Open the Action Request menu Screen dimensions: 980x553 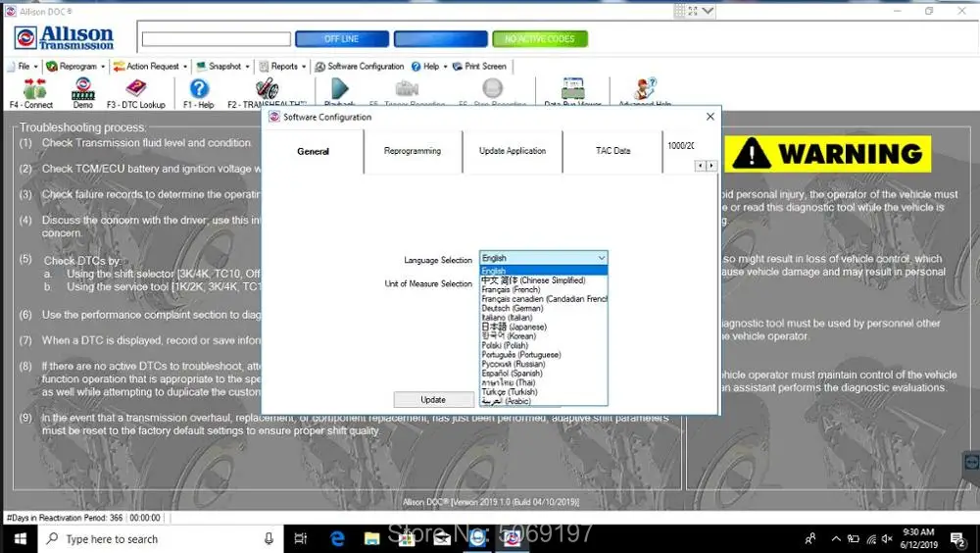point(150,66)
